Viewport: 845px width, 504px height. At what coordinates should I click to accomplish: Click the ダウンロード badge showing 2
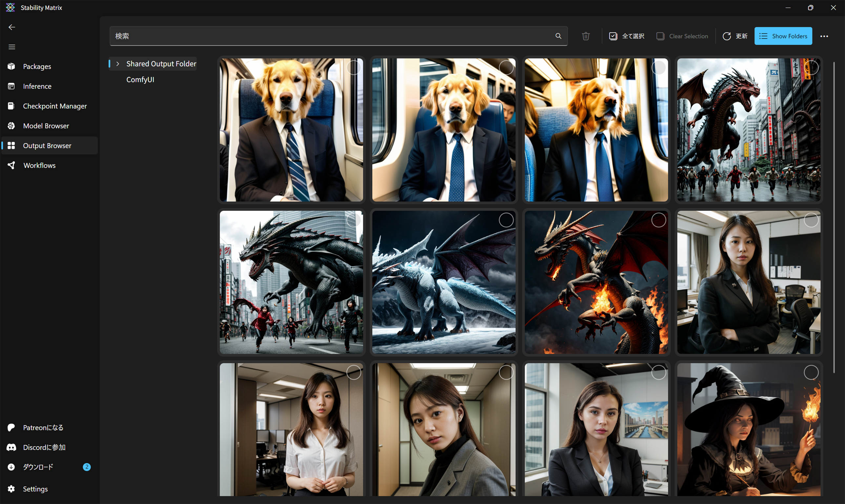click(x=87, y=467)
